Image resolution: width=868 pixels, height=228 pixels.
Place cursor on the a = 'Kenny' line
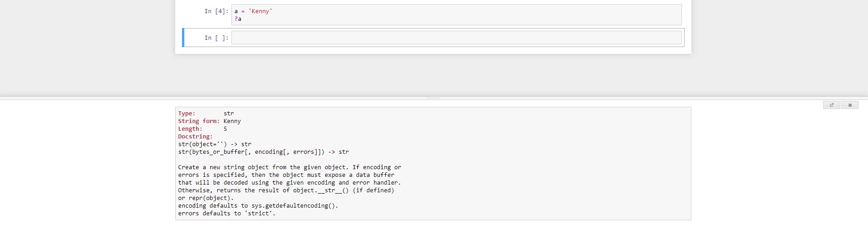253,11
